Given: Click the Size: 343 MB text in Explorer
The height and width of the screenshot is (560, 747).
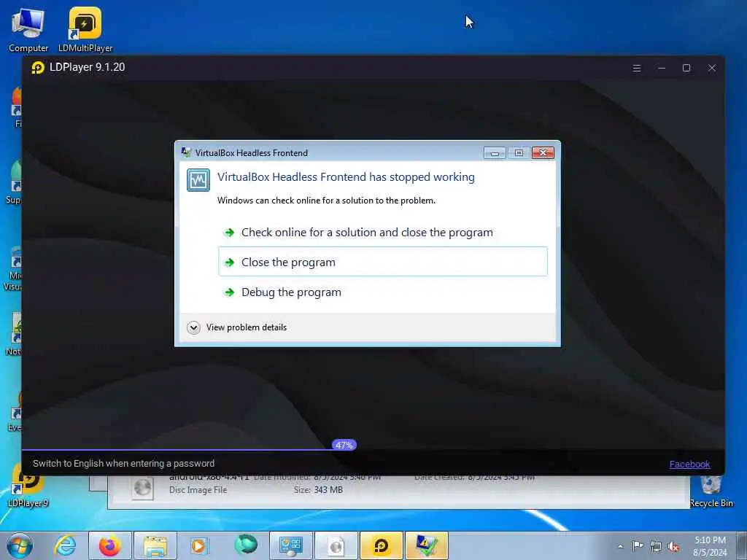Looking at the screenshot, I should [x=318, y=489].
